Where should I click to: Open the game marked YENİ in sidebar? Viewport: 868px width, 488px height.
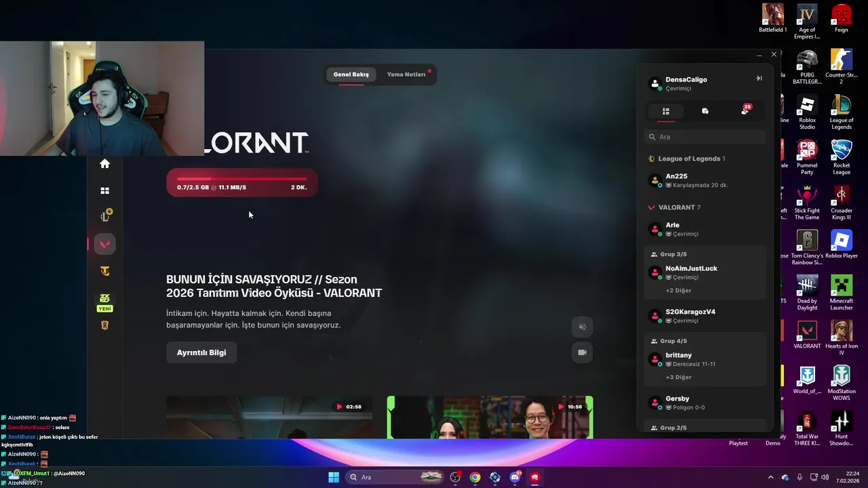104,302
